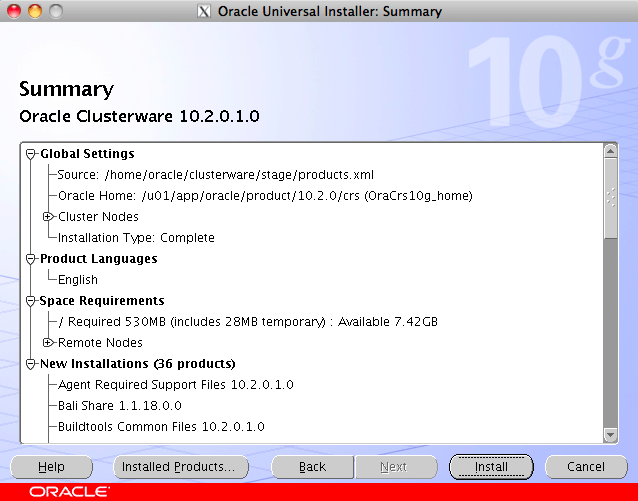Select the Source products.xml path line
Image resolution: width=638 pixels, height=501 pixels.
216,175
